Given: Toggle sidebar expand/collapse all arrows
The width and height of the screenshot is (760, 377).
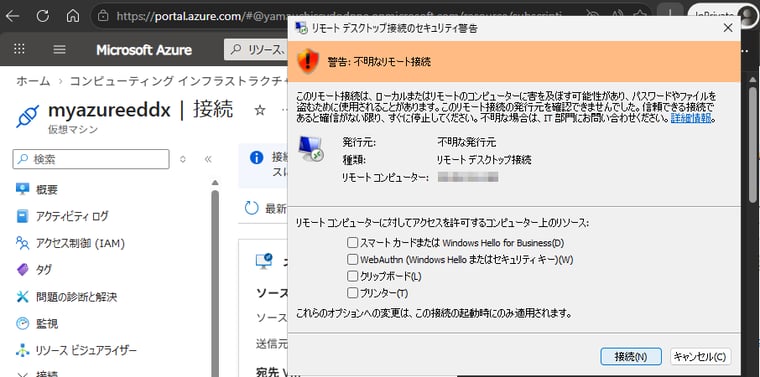Looking at the screenshot, I should 183,159.
